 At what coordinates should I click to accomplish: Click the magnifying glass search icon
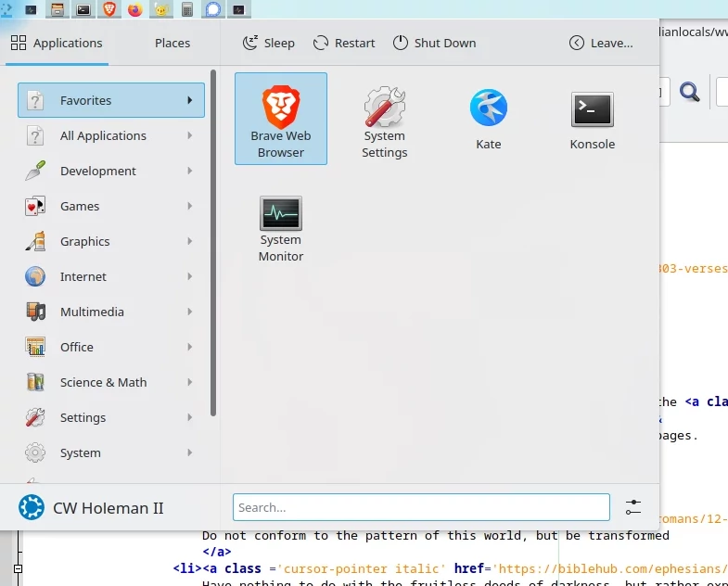[x=689, y=91]
